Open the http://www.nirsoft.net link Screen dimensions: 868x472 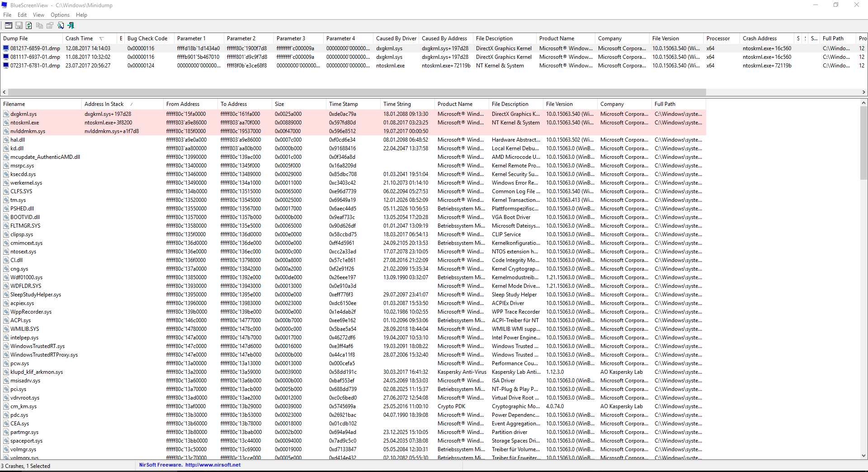click(213, 465)
